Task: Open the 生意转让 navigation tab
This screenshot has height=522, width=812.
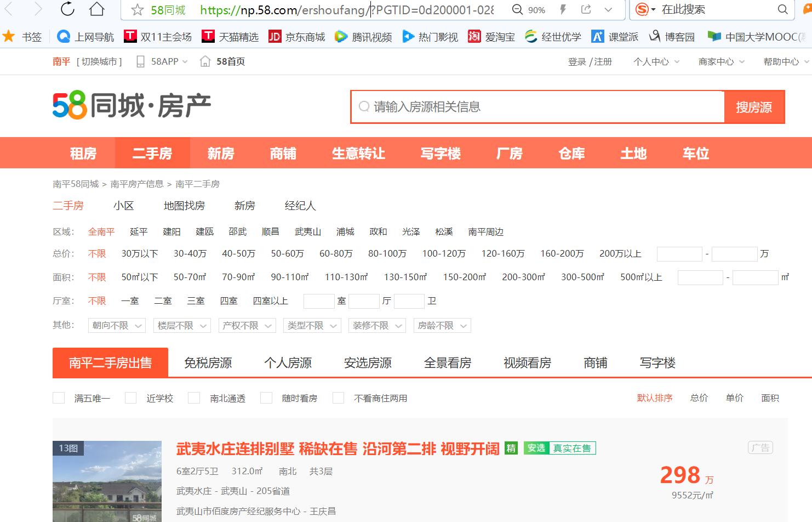Action: click(359, 153)
